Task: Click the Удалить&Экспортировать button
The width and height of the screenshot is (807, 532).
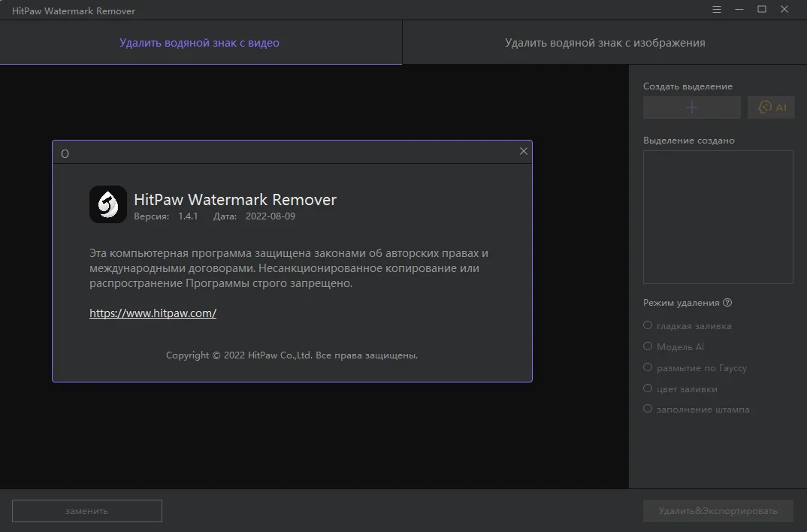Action: point(718,511)
